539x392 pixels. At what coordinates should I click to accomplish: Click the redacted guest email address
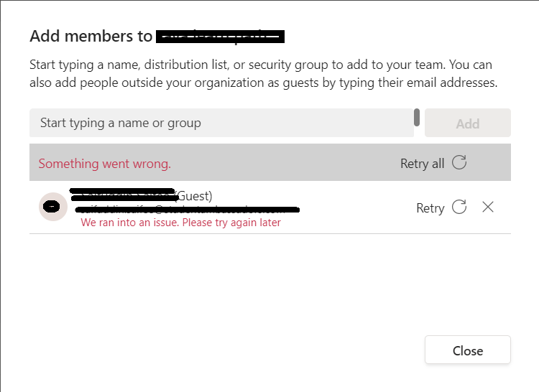[x=187, y=209]
